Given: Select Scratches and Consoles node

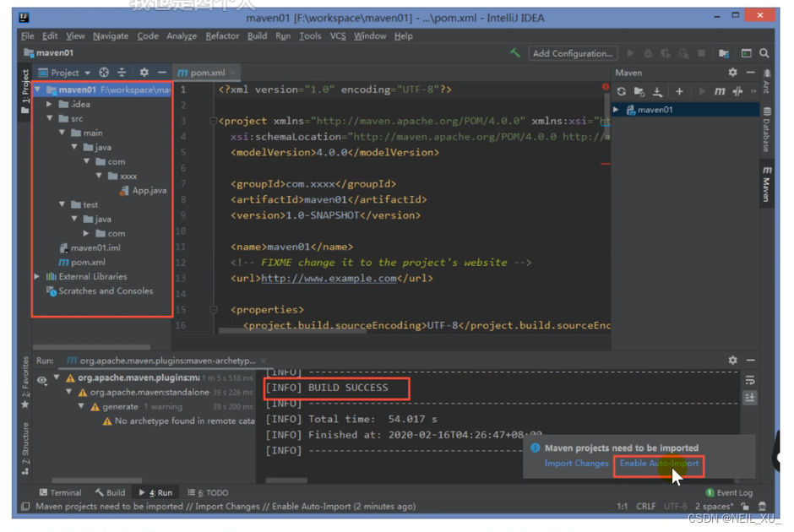Looking at the screenshot, I should coord(100,291).
